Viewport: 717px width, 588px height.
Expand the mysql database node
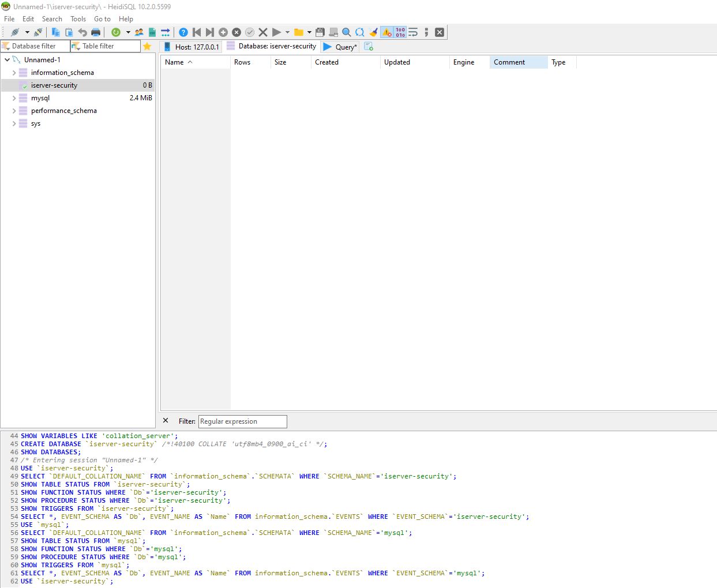coord(14,98)
